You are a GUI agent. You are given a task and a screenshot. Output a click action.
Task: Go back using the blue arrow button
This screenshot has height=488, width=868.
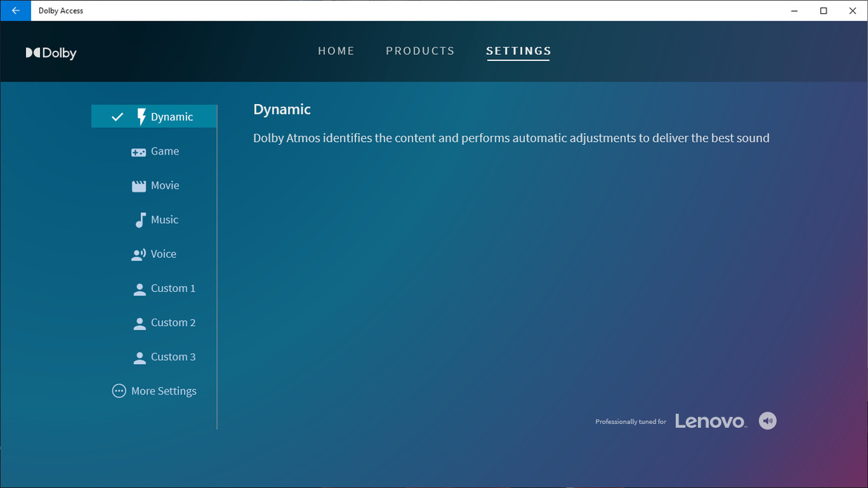coord(16,10)
